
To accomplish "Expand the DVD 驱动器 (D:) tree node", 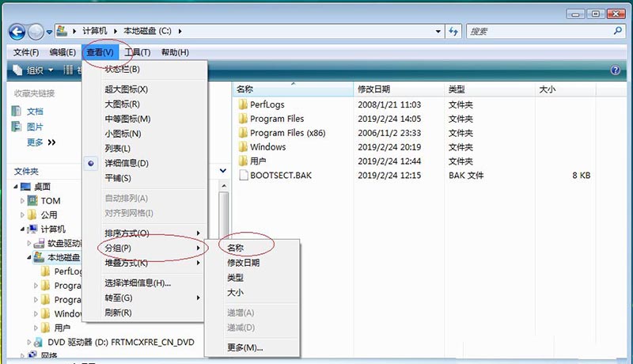I will [x=28, y=342].
